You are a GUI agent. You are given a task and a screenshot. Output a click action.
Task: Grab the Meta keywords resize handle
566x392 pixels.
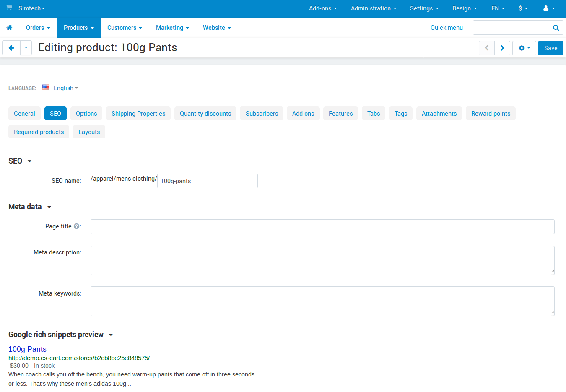[552, 314]
